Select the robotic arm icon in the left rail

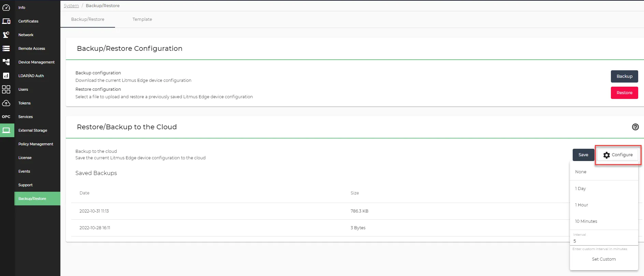(6, 35)
